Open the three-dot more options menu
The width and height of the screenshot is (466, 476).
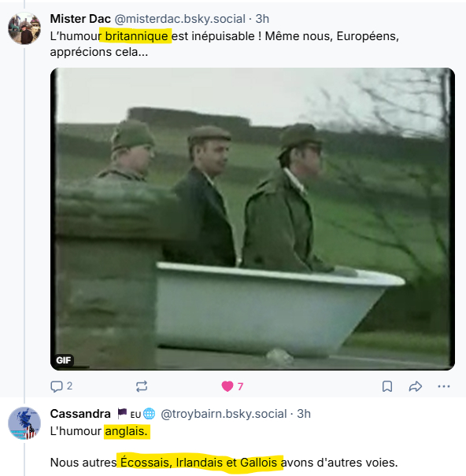[444, 386]
